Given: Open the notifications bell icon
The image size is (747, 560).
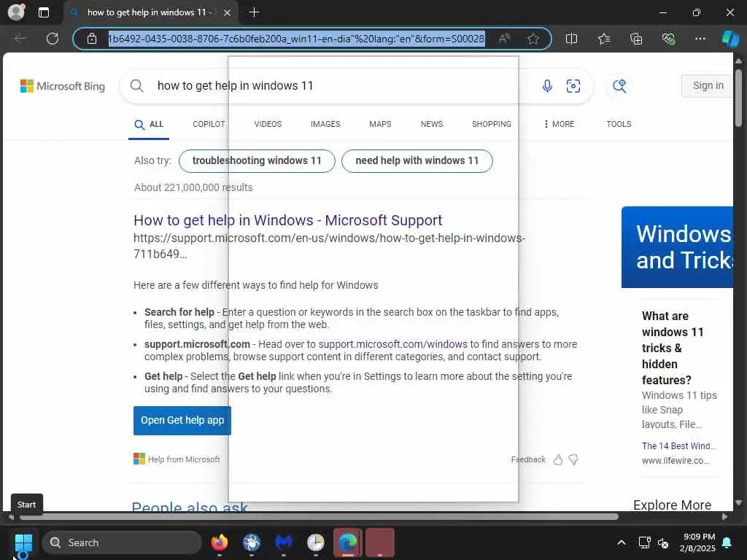Looking at the screenshot, I should [x=727, y=542].
